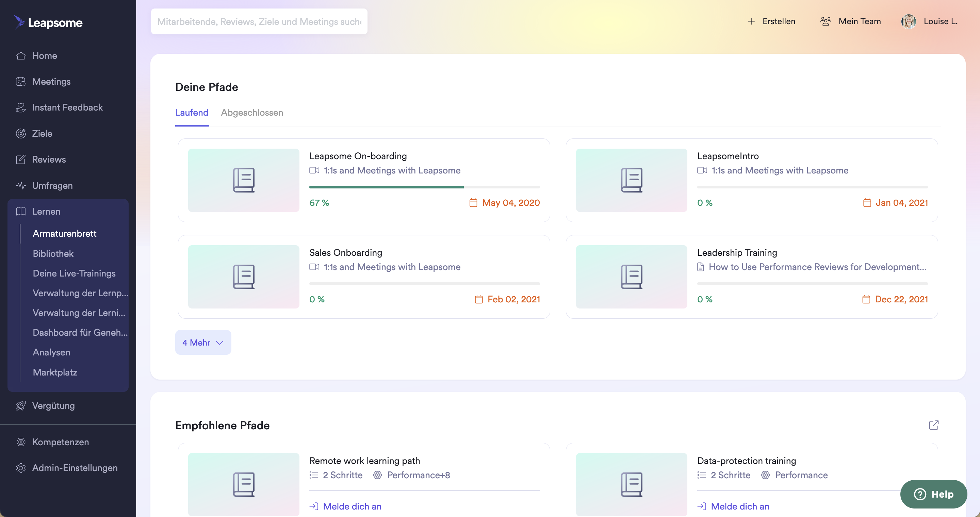Click the Leapsome logo

click(48, 22)
